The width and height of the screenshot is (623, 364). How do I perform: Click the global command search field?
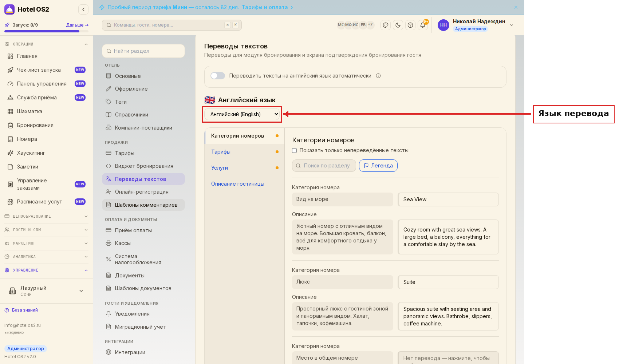pos(172,25)
